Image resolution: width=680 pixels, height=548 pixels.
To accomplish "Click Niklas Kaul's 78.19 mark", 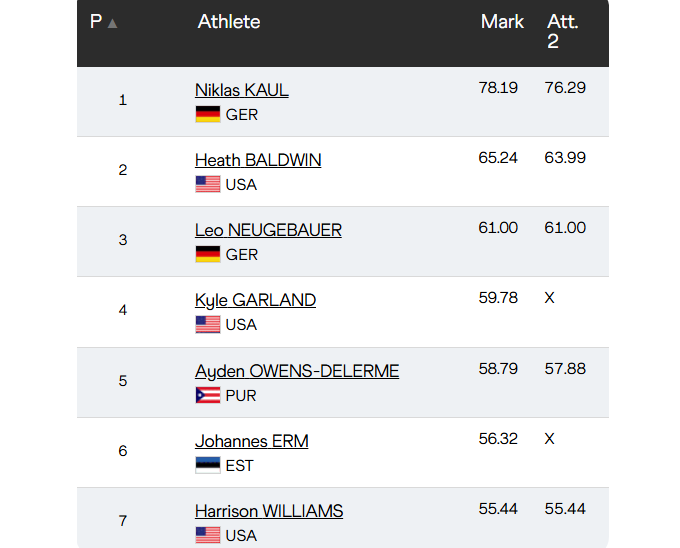I will [x=498, y=87].
